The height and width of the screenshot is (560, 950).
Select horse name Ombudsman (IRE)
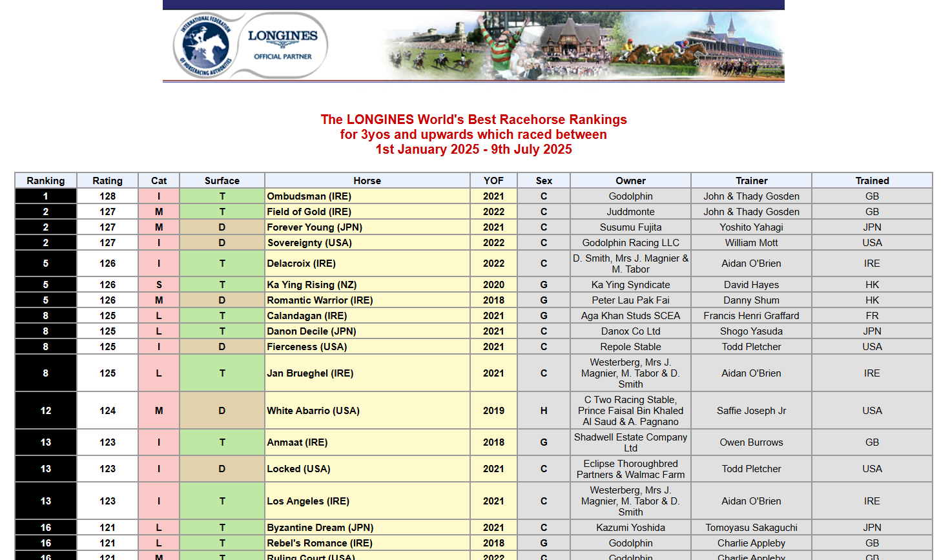(309, 196)
